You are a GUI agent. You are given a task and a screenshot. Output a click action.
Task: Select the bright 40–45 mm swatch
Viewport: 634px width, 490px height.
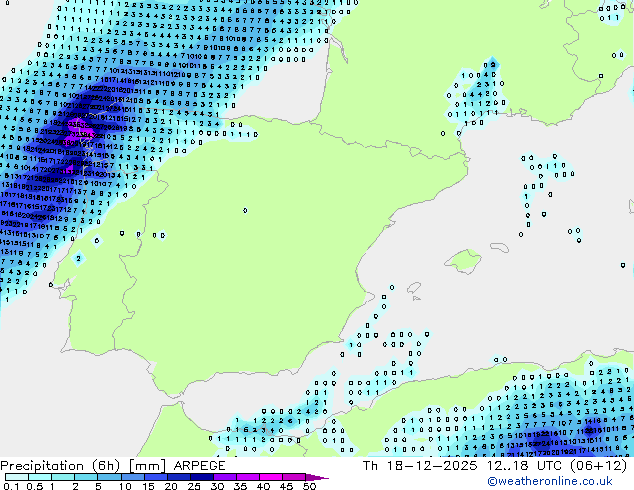point(271,477)
